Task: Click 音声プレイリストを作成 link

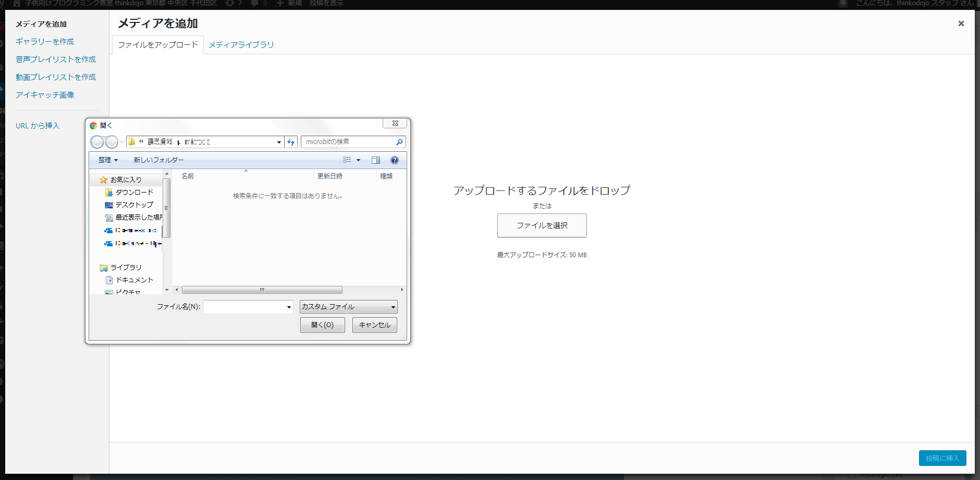Action: click(56, 59)
